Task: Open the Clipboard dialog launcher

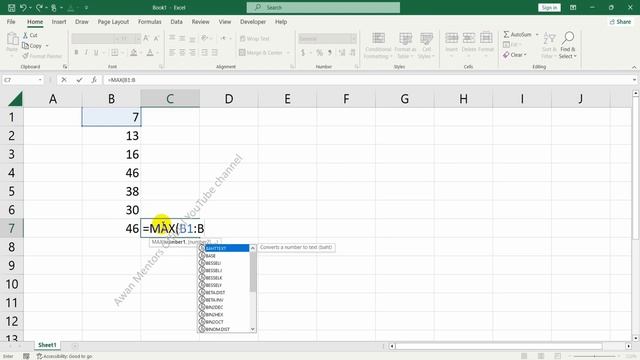Action: 65,67
